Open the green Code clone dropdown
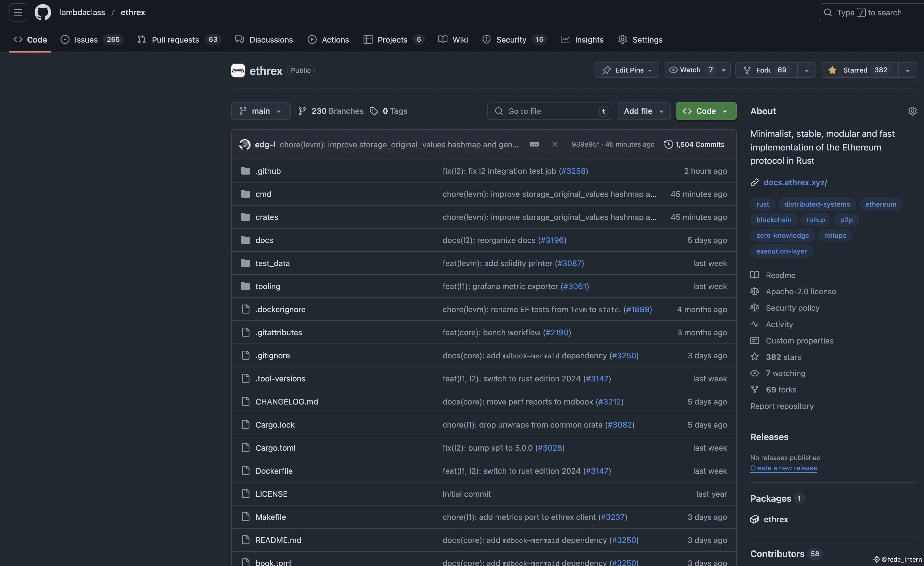The width and height of the screenshot is (924, 566). (x=706, y=111)
